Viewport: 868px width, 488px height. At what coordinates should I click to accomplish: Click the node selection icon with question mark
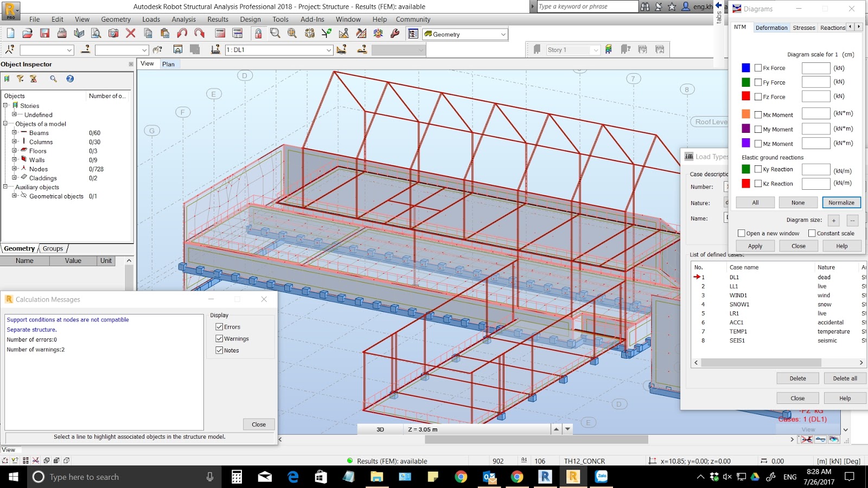tap(10, 49)
